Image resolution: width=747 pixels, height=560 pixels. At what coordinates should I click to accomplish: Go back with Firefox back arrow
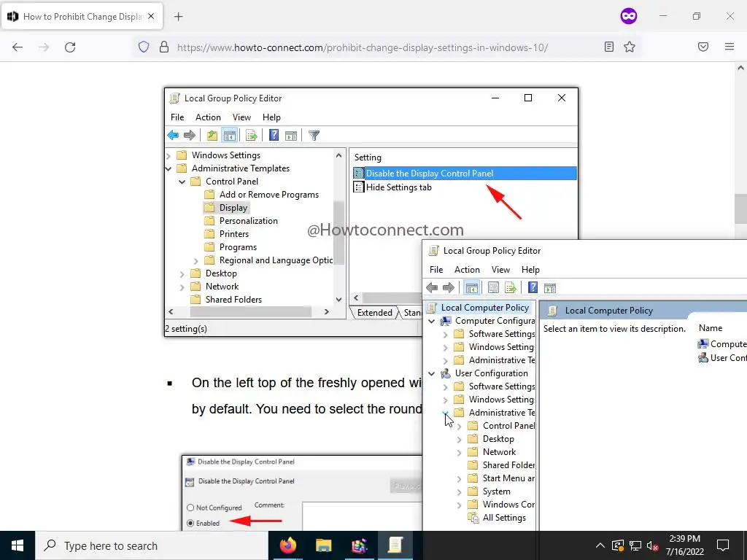18,47
